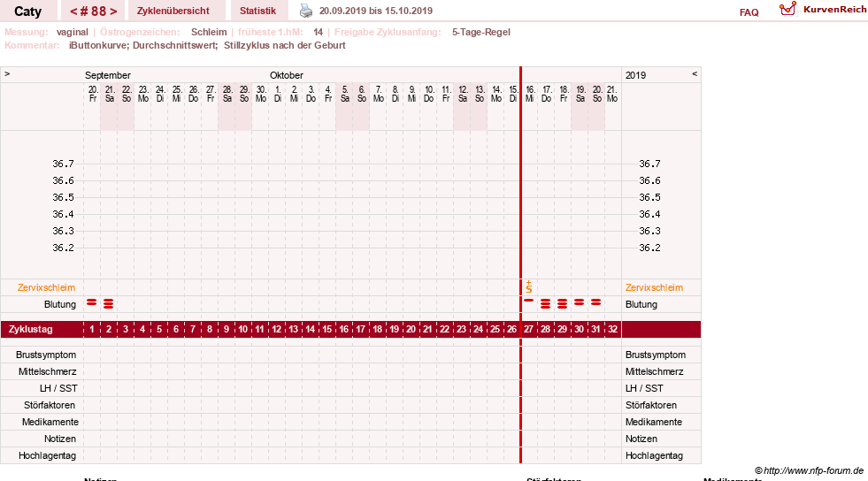Go to next cycle with the > arrow beside #88
The image size is (868, 481).
coord(113,11)
